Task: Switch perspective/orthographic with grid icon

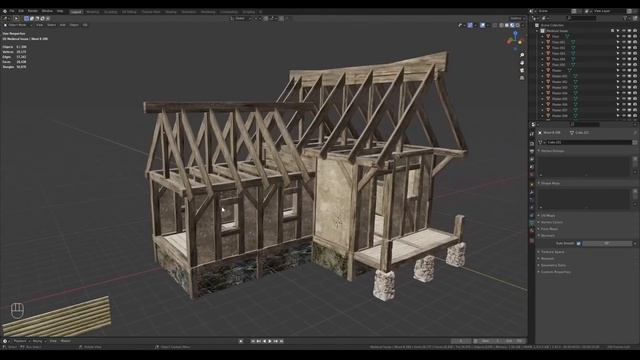Action: click(x=522, y=78)
